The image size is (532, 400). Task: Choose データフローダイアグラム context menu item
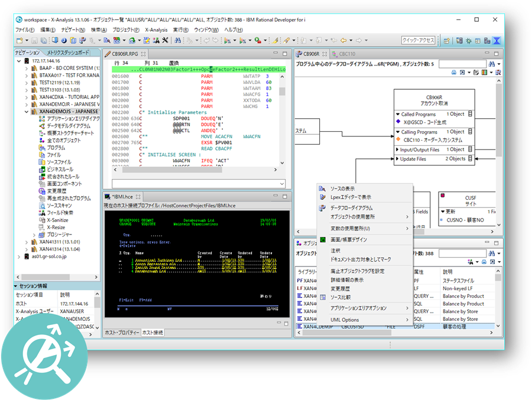tap(365, 207)
